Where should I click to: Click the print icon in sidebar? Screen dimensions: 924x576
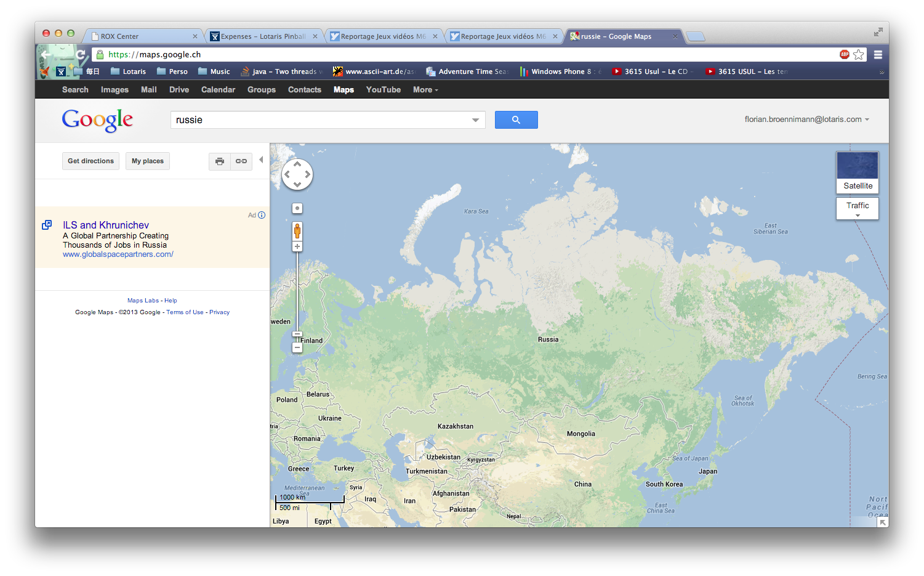(220, 161)
